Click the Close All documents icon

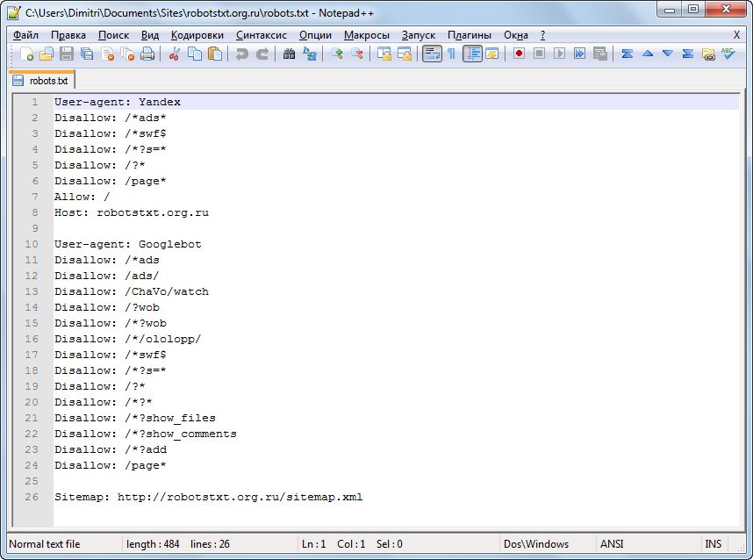tap(128, 54)
